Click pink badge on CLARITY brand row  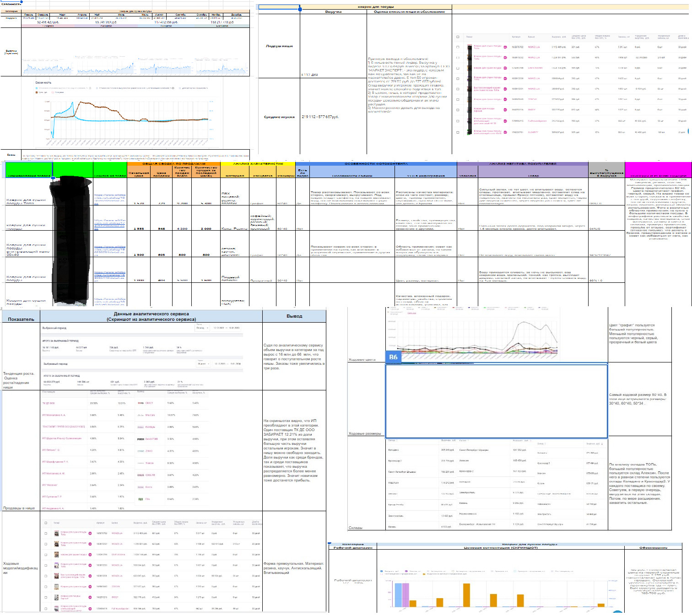tap(505, 132)
